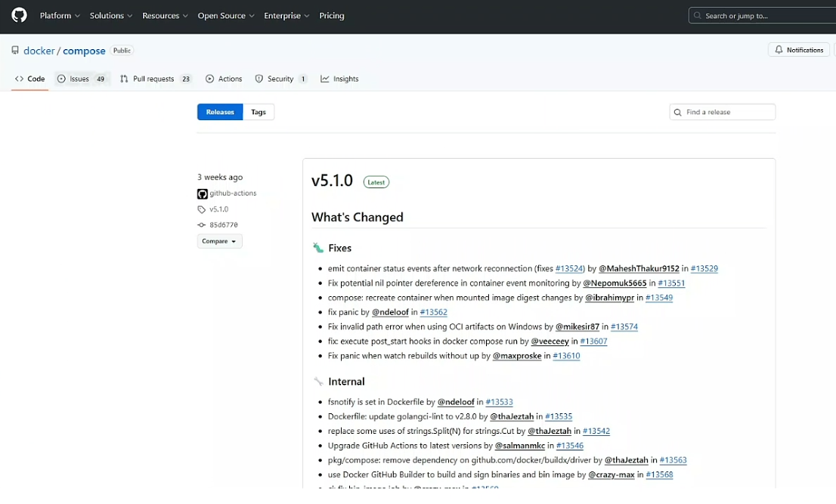Open the docker owner link
The width and height of the screenshot is (836, 504).
(39, 51)
